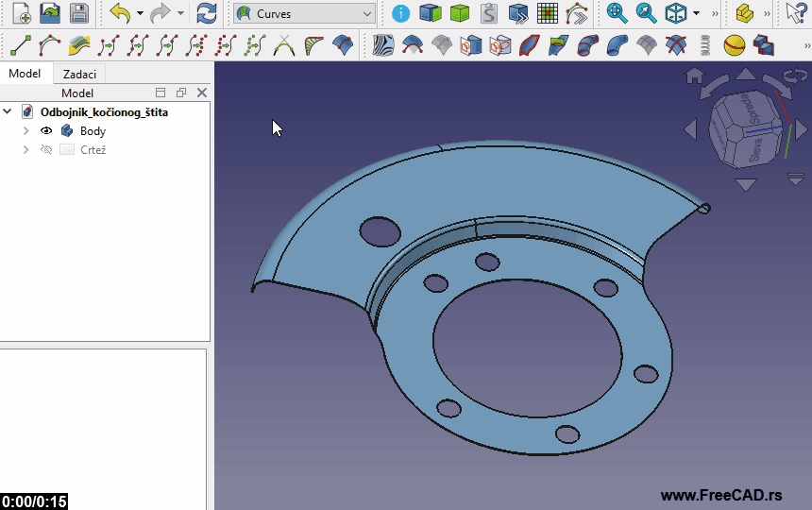Click the wireframe cube draw style icon
This screenshot has width=812, height=510.
676,13
